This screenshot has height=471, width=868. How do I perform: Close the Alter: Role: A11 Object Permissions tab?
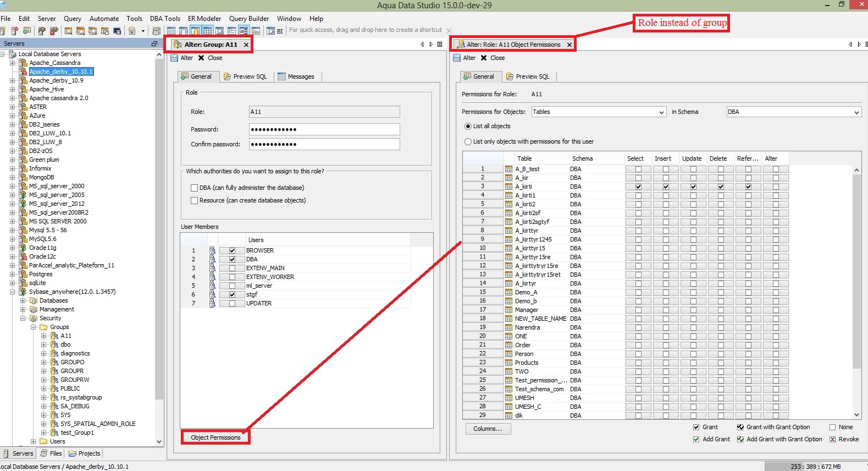570,45
